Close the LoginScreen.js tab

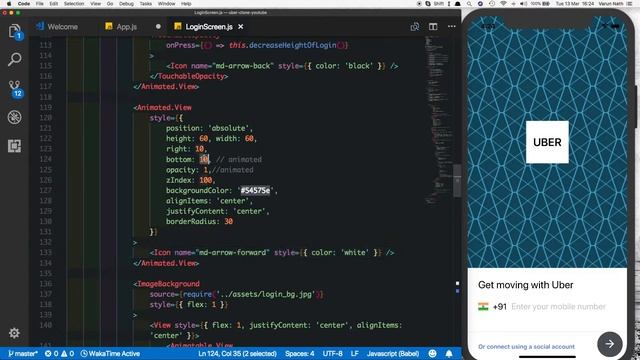pos(241,27)
